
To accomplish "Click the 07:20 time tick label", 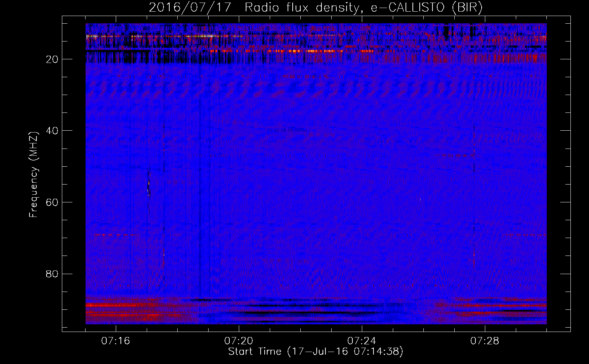I will [239, 341].
